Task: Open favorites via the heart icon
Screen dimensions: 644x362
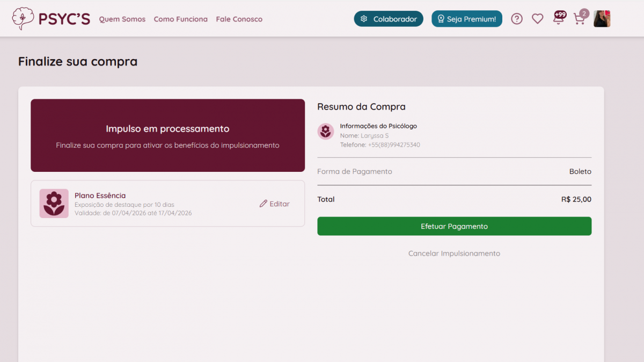Action: [537, 19]
